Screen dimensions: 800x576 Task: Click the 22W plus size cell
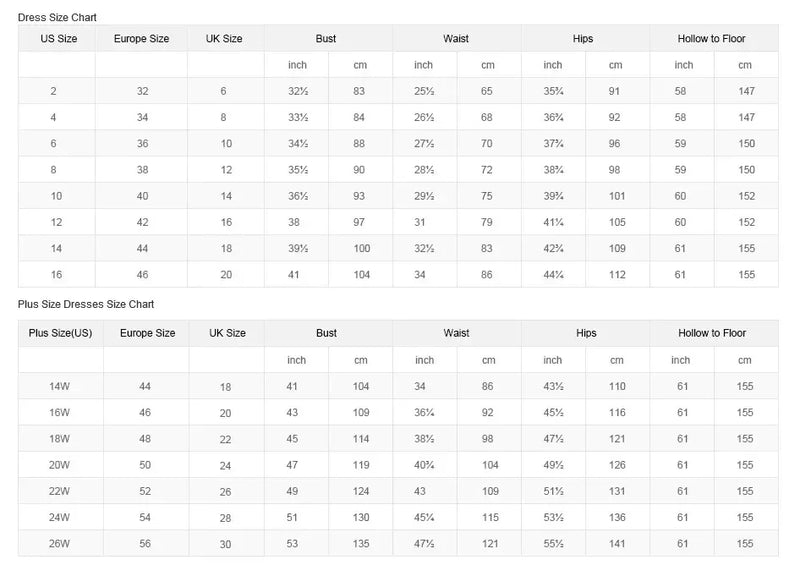(60, 491)
